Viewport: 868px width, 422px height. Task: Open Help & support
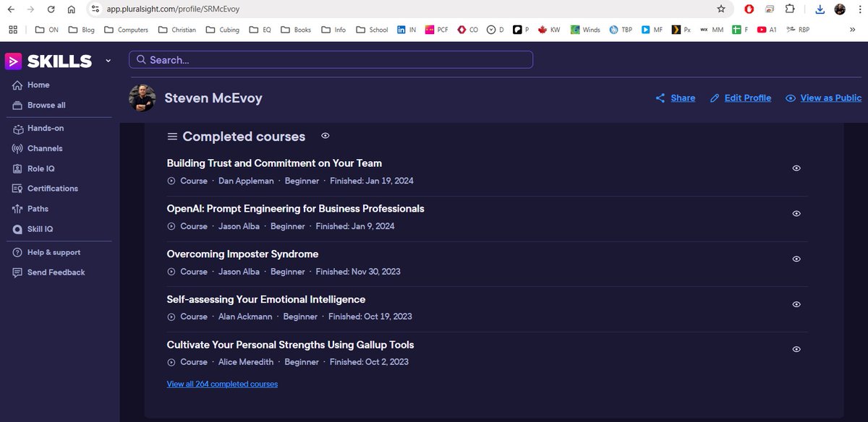click(46, 252)
